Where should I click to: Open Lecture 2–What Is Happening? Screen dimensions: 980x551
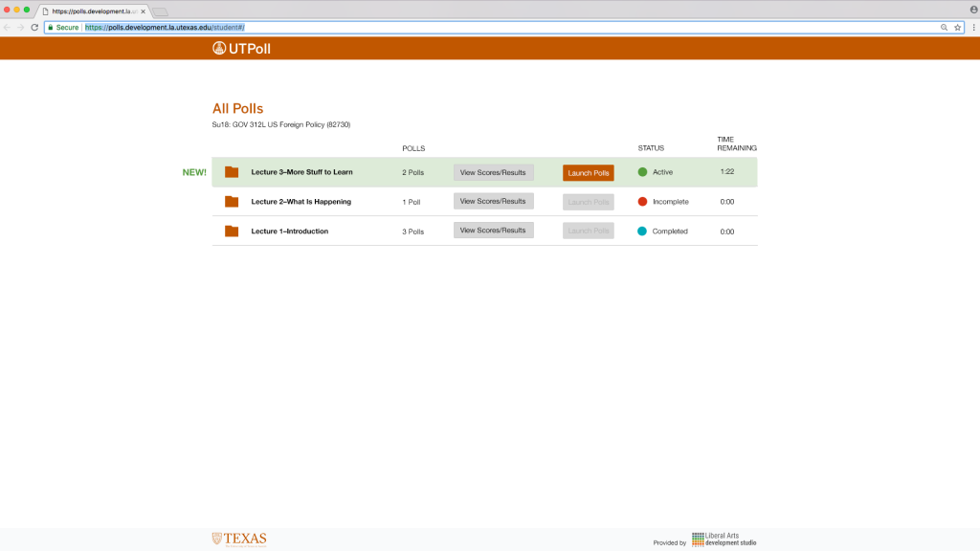pos(301,202)
